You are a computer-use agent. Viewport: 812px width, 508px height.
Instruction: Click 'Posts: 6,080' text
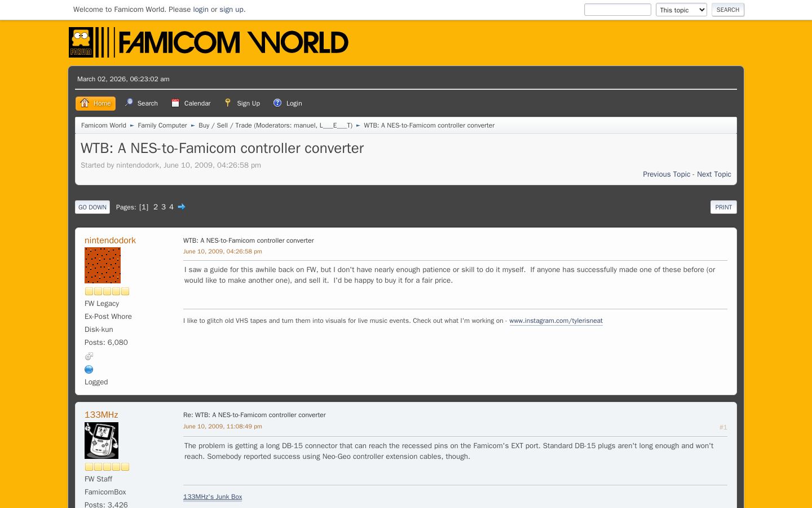point(106,343)
